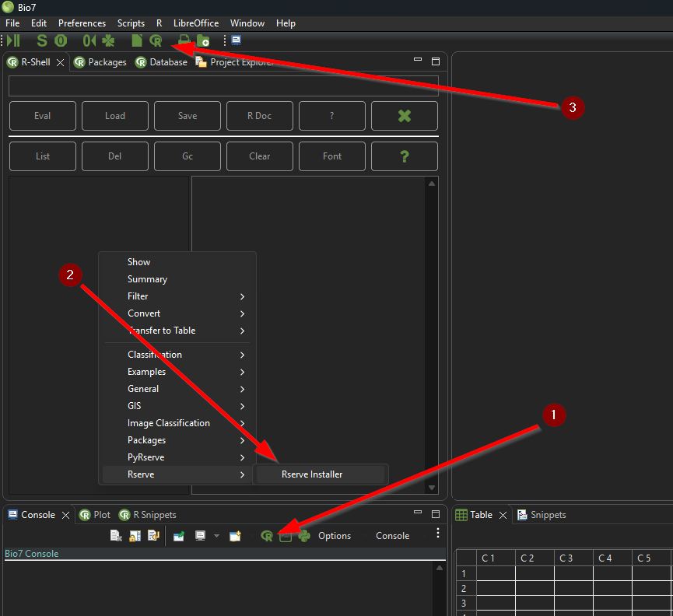
Task: Switch to the Database tab
Action: pos(161,62)
